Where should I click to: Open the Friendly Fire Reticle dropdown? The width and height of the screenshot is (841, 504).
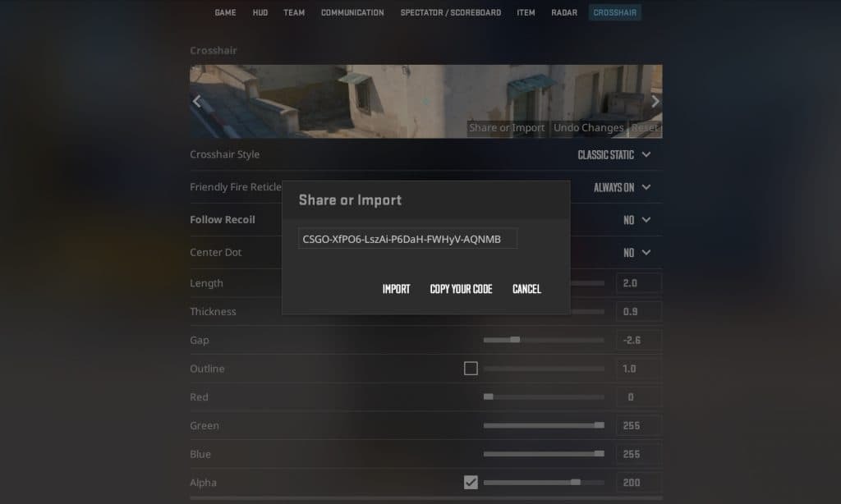(622, 187)
